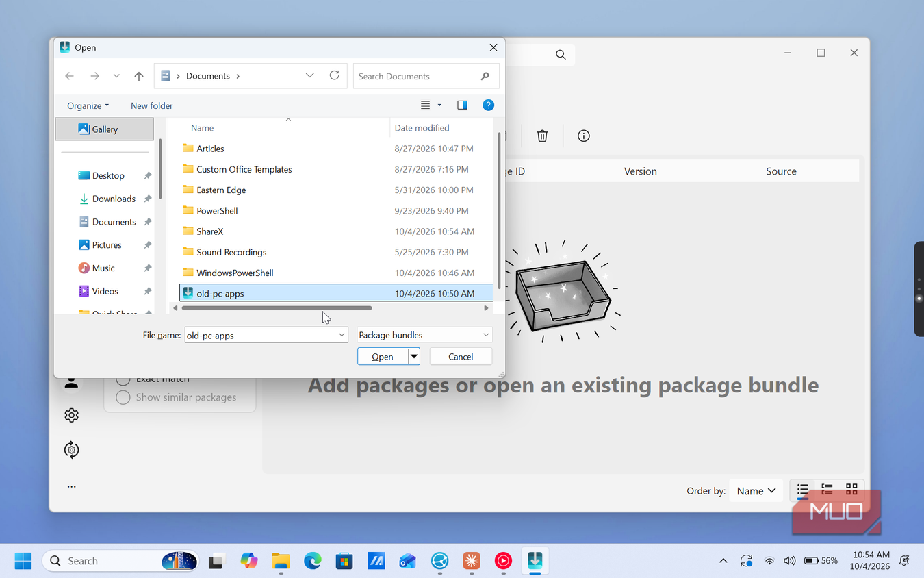Open the operation history gear-arrows icon
924x578 pixels.
point(71,450)
